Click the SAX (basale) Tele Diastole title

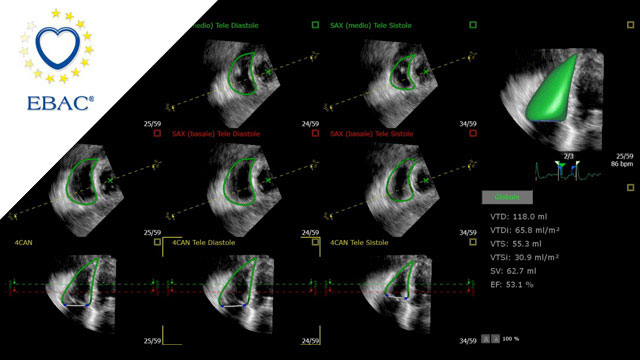pyautogui.click(x=216, y=134)
